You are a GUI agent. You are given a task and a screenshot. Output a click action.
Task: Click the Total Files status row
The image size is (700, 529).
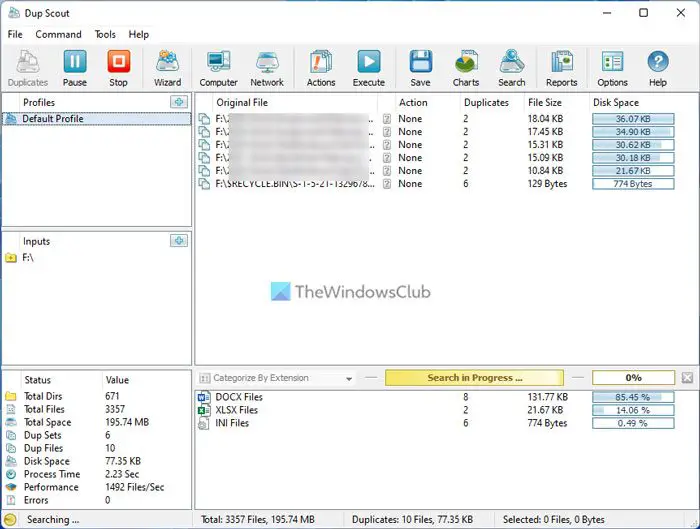pyautogui.click(x=97, y=409)
